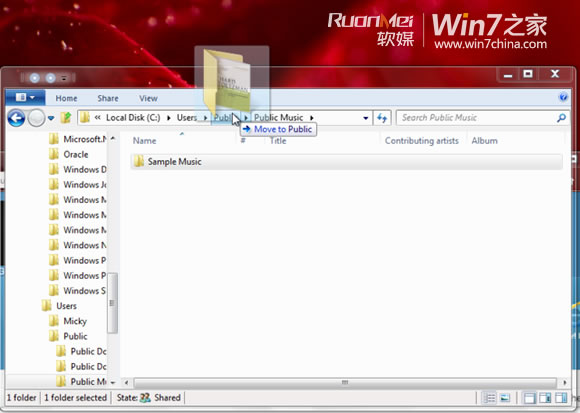The width and height of the screenshot is (580, 413).
Task: Select the Micky user folder in tree
Action: [68, 321]
